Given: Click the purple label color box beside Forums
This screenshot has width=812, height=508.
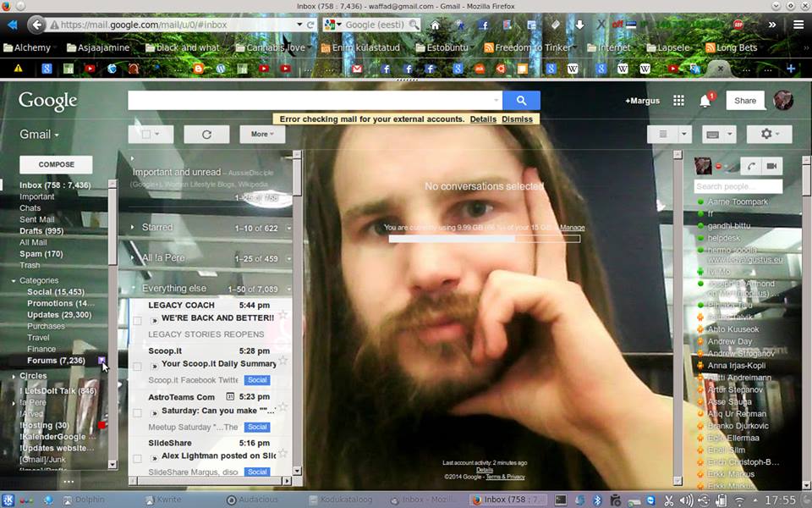Looking at the screenshot, I should point(101,361).
